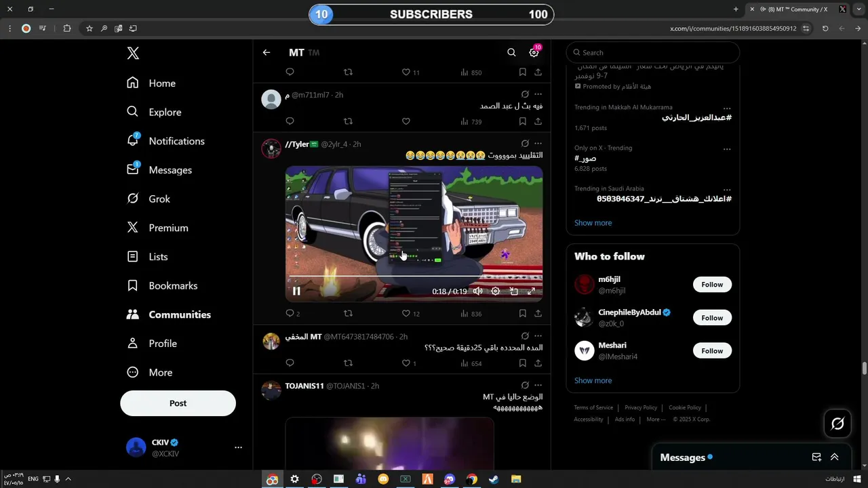
Task: Click the floating Grok button
Action: click(837, 424)
